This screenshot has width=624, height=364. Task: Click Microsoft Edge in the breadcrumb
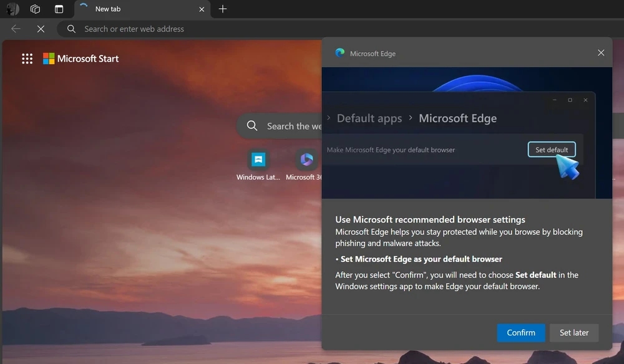(x=457, y=118)
